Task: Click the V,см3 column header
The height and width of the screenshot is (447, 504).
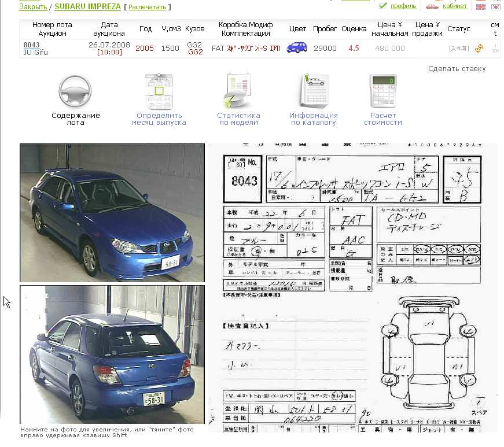Action: [171, 29]
